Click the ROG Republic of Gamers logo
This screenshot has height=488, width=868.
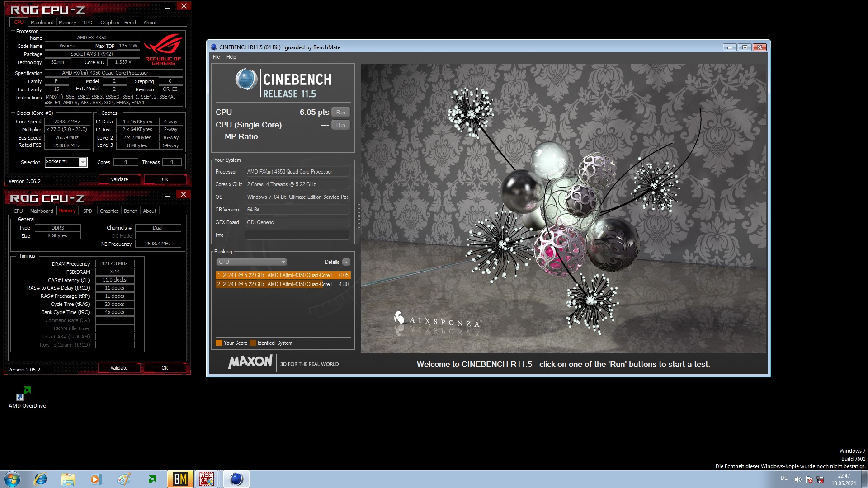tap(163, 49)
